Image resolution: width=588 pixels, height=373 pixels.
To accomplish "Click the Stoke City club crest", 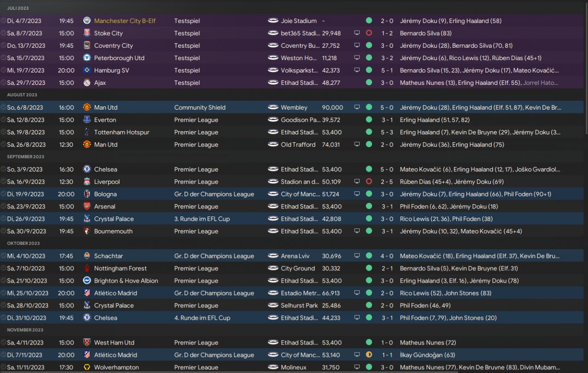I will pyautogui.click(x=87, y=33).
